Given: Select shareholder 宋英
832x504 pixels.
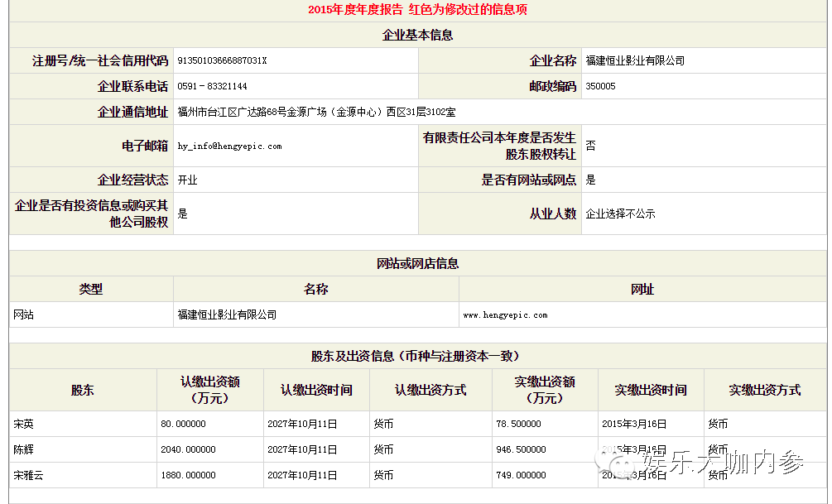Looking at the screenshot, I should 23,424.
